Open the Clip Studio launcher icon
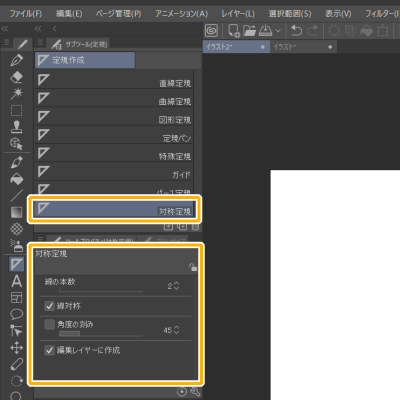Screen dimensions: 400x400 [x=211, y=31]
